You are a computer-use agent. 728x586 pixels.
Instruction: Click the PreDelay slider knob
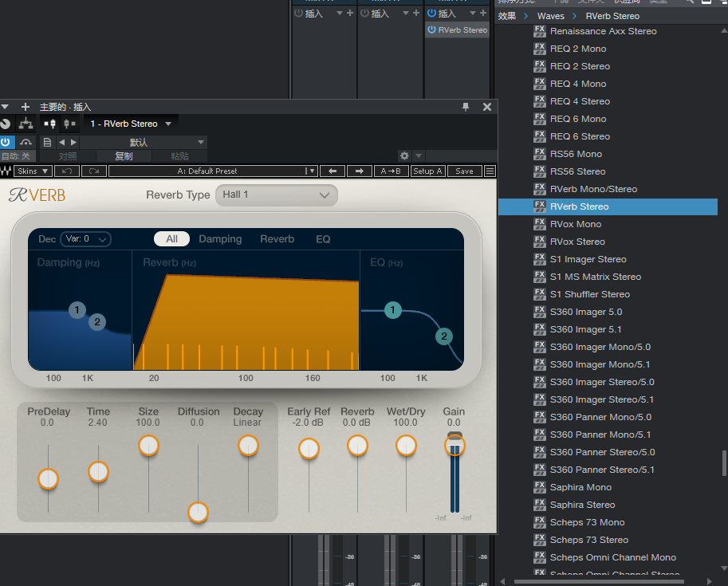tap(49, 478)
